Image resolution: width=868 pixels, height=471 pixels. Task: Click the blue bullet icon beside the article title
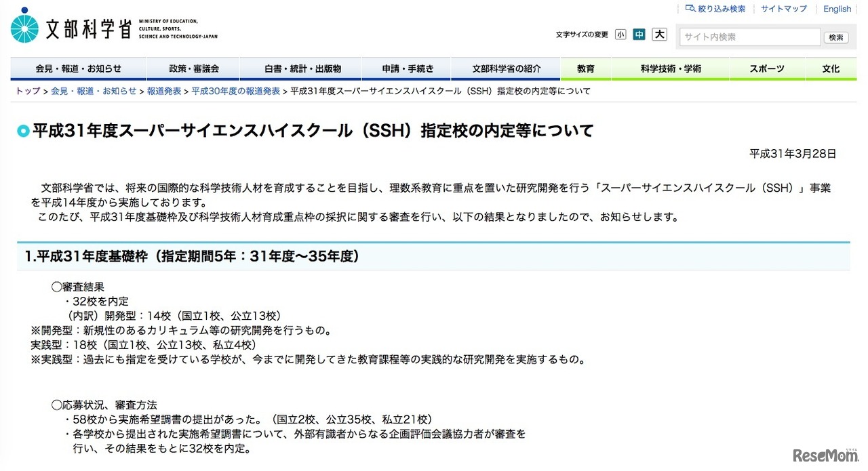tap(23, 130)
